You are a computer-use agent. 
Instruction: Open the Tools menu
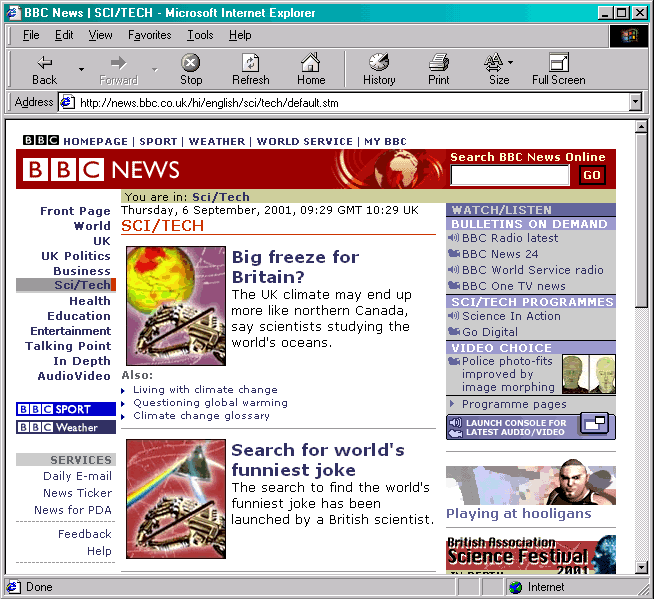click(200, 35)
